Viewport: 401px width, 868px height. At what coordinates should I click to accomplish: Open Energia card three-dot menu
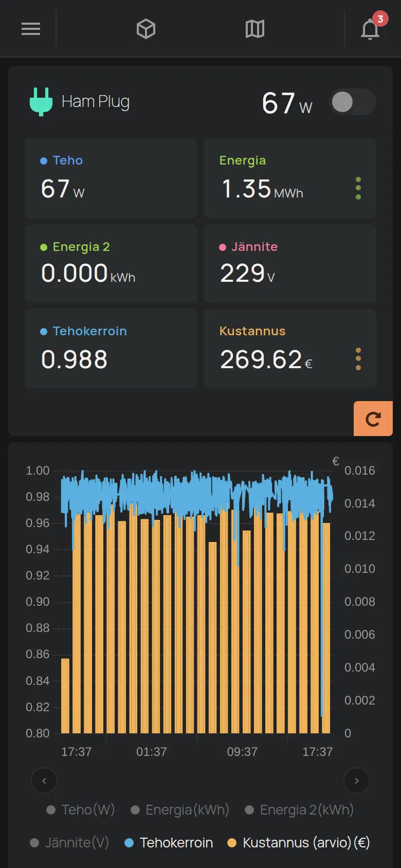[x=358, y=189]
